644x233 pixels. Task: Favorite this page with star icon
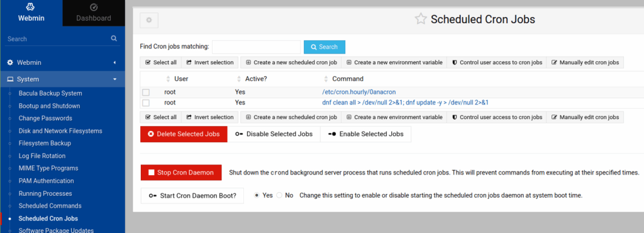[x=421, y=19]
